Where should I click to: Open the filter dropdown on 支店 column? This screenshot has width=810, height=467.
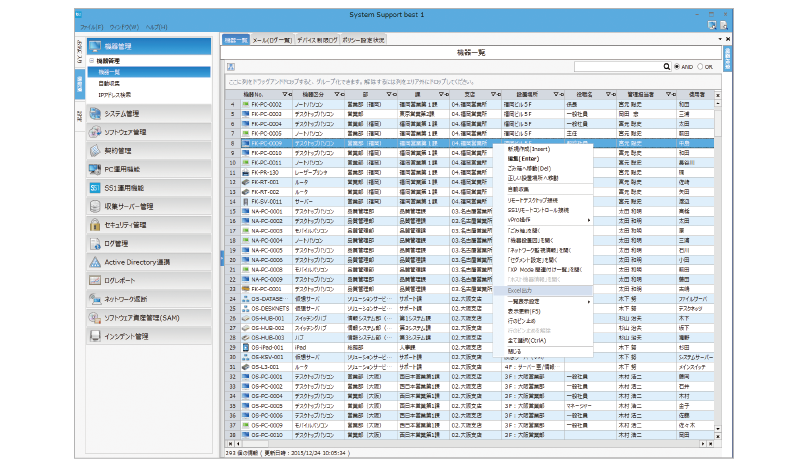click(x=494, y=95)
